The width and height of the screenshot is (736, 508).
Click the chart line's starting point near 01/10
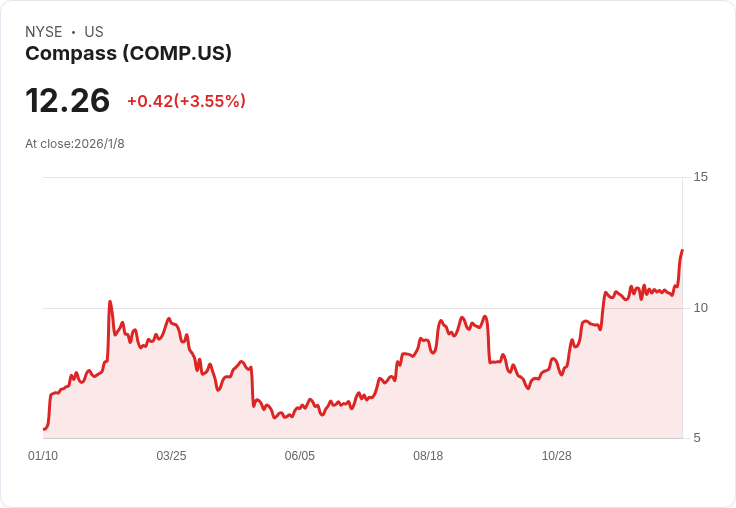pos(44,429)
